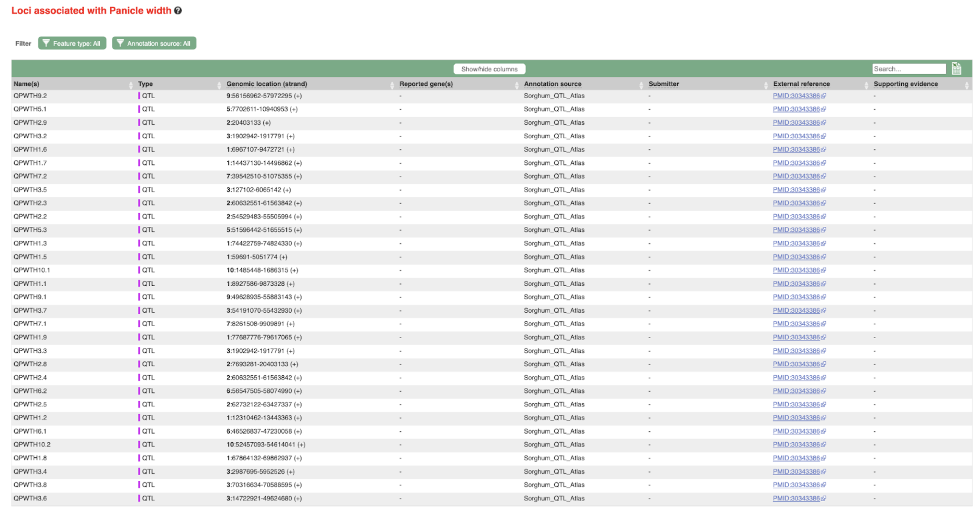Open the PMID link for QPWTH9.2

pos(796,96)
